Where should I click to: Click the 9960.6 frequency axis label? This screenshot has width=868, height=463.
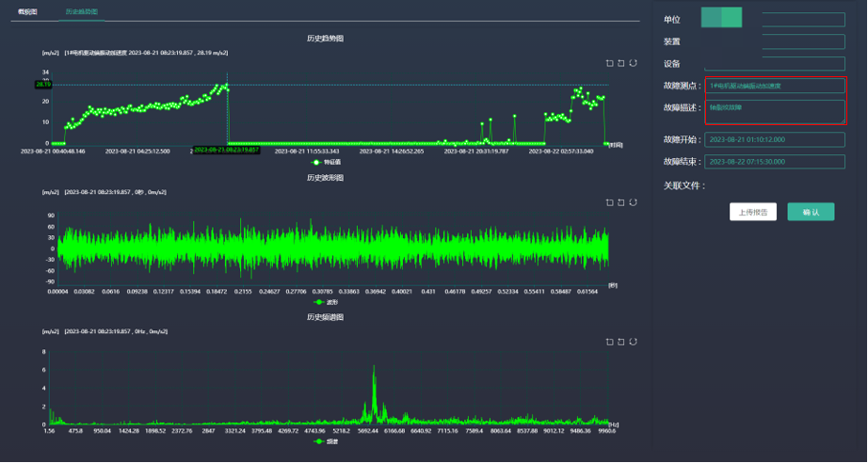(x=605, y=430)
